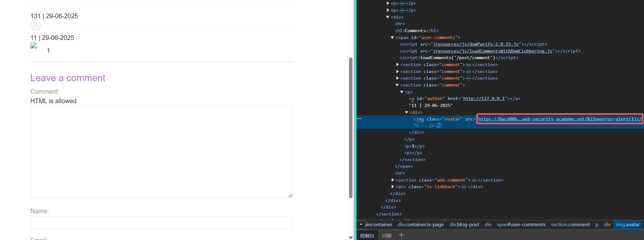
Task: Select the loadComments script row
Action: point(459,58)
